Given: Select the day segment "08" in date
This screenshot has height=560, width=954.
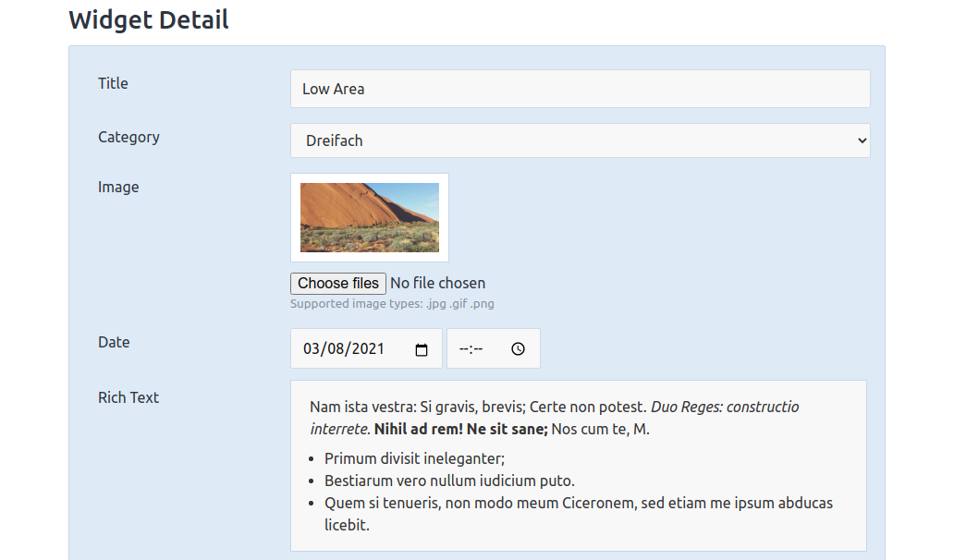Looking at the screenshot, I should point(336,349).
